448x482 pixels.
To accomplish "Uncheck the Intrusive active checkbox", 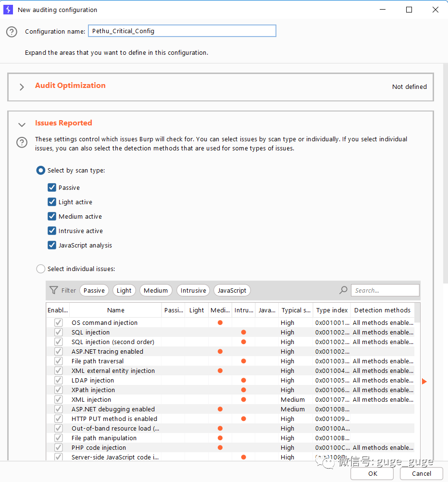I will (x=52, y=231).
